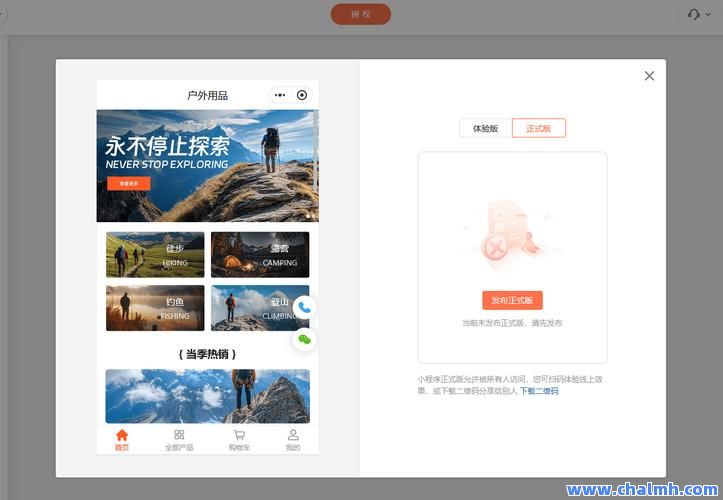723x500 pixels.
Task: Open the 当季热销 mountain climber product image
Action: [207, 396]
